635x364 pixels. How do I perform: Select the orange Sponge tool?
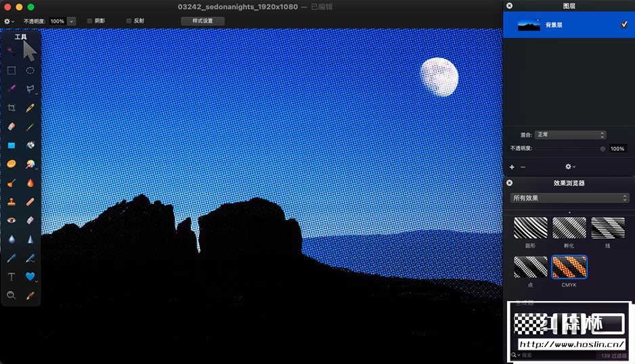(x=12, y=164)
